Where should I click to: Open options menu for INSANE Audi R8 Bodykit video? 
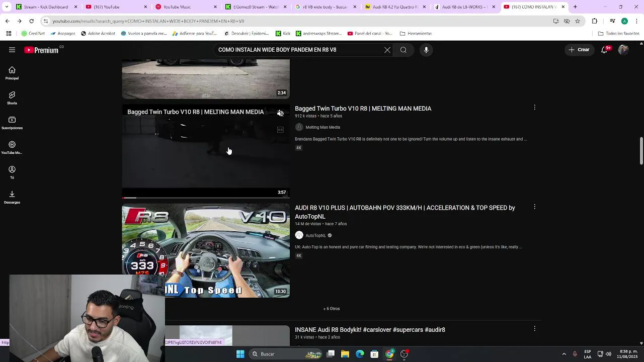534,328
